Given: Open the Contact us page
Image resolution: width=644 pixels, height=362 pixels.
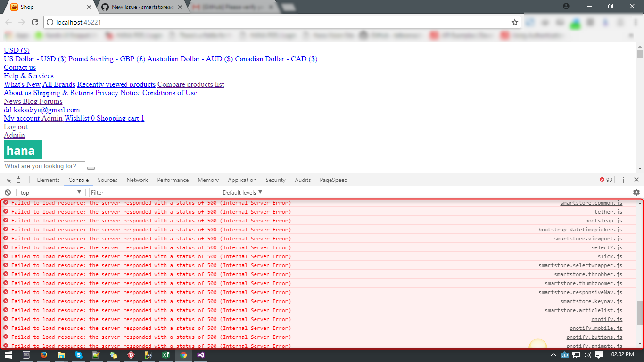Looking at the screenshot, I should pos(19,67).
